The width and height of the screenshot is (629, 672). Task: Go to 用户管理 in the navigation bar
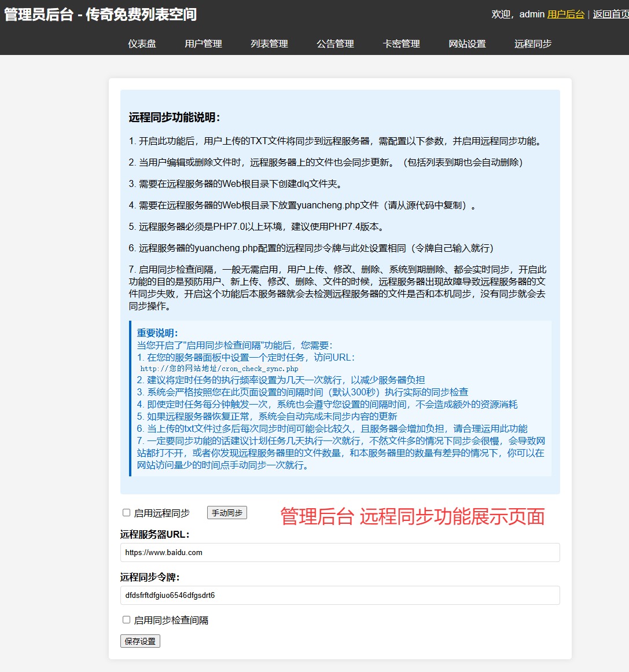click(203, 44)
